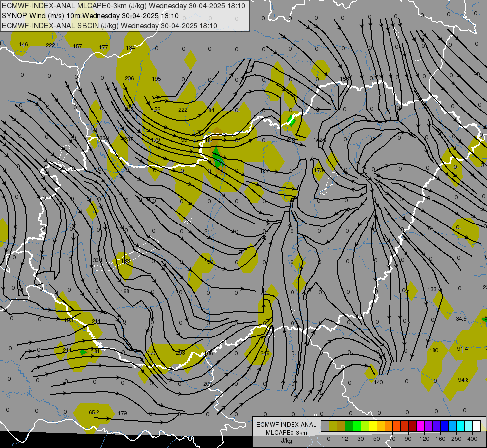Click the yellow-green legend swatch
487x448 pixels.
click(x=365, y=426)
